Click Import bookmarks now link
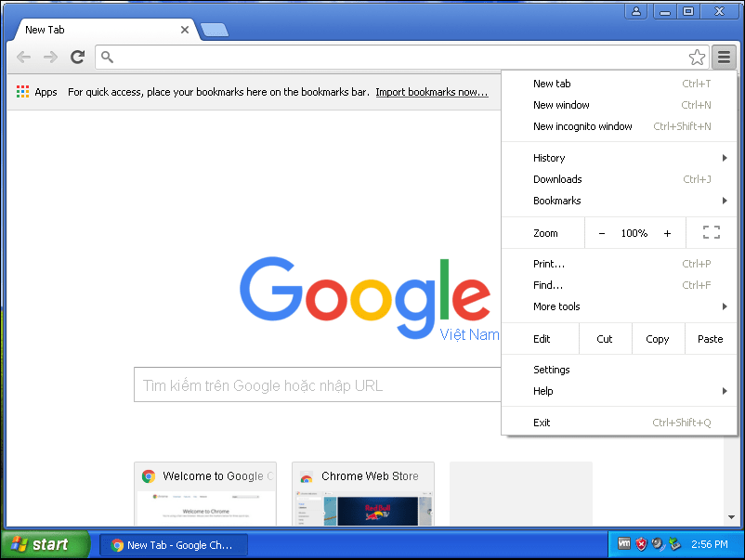This screenshot has height=560, width=745. (432, 92)
